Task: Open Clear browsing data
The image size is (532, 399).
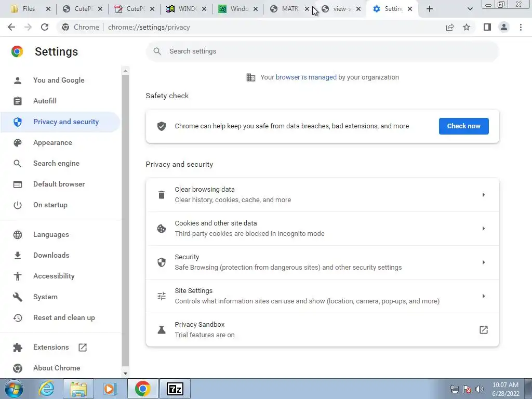Action: click(322, 195)
